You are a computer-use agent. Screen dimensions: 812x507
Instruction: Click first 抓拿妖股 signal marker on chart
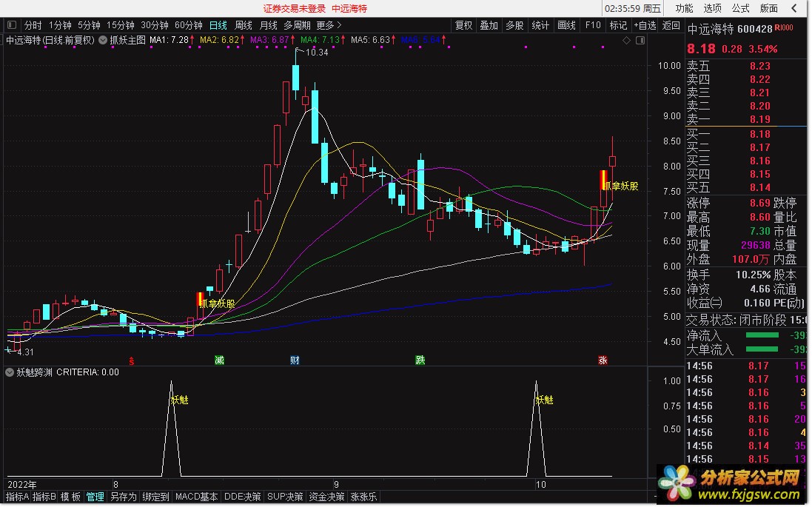[216, 303]
